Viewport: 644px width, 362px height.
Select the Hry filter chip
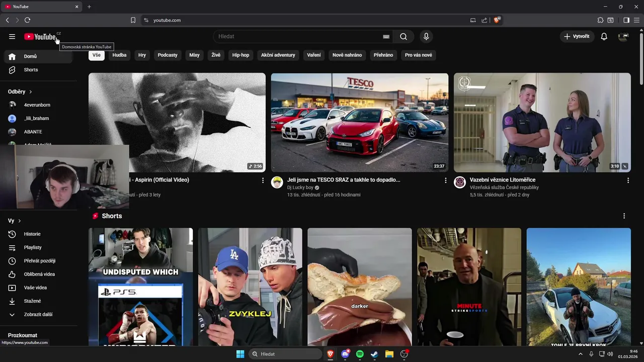coord(142,55)
